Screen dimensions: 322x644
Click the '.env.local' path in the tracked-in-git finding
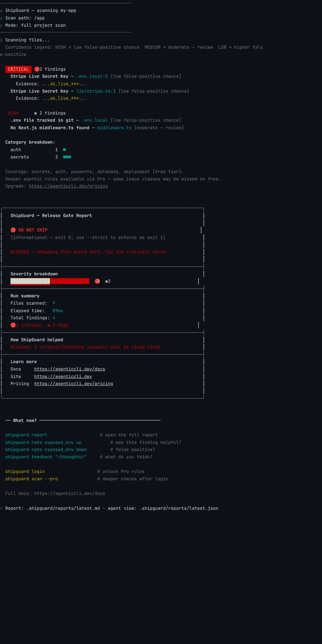tap(95, 120)
